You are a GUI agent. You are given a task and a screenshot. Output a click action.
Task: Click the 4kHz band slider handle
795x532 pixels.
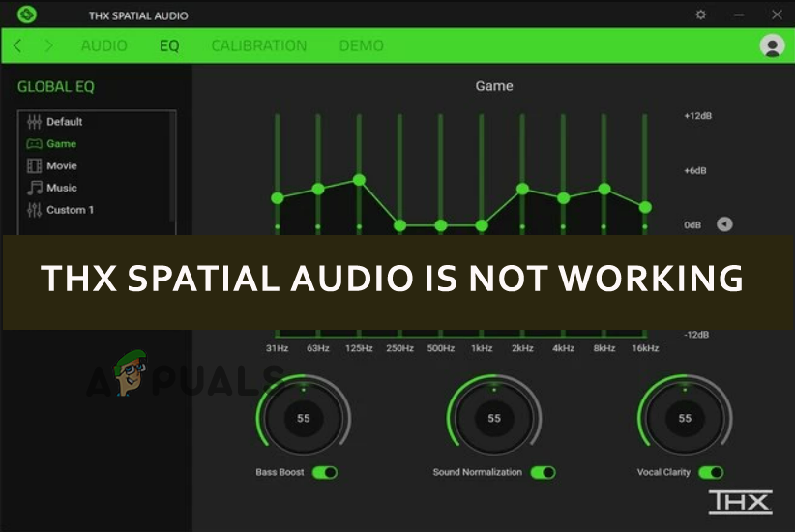[x=563, y=197]
